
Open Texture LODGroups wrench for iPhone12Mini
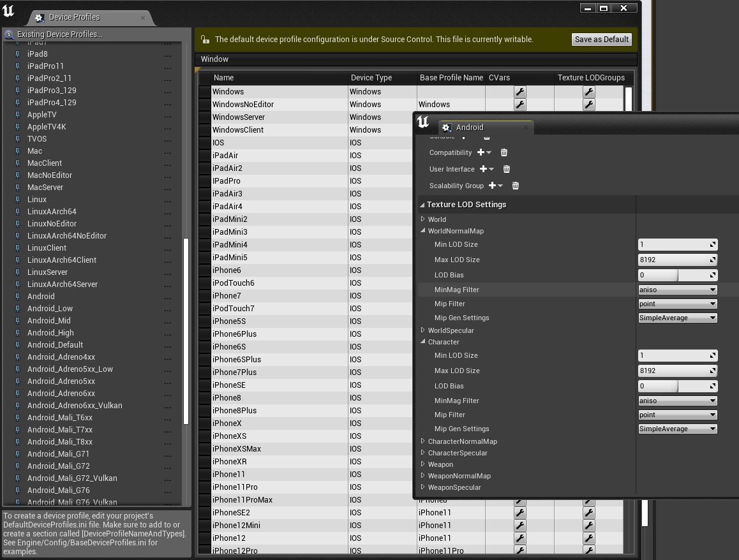pyautogui.click(x=588, y=525)
